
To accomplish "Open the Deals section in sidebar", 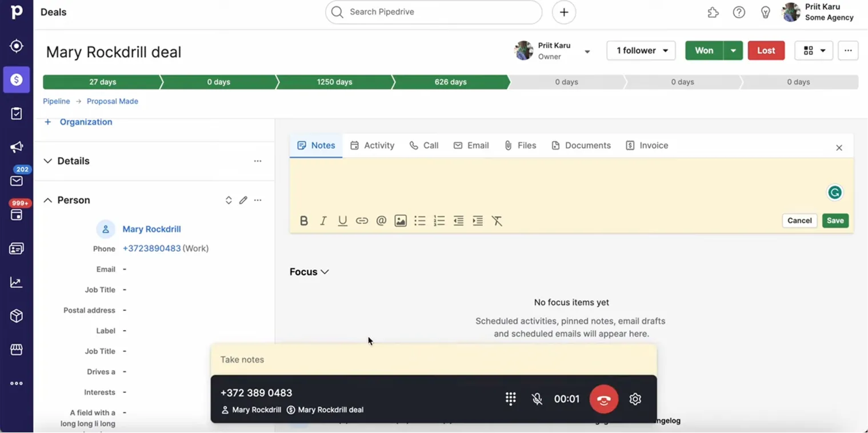I will [17, 80].
